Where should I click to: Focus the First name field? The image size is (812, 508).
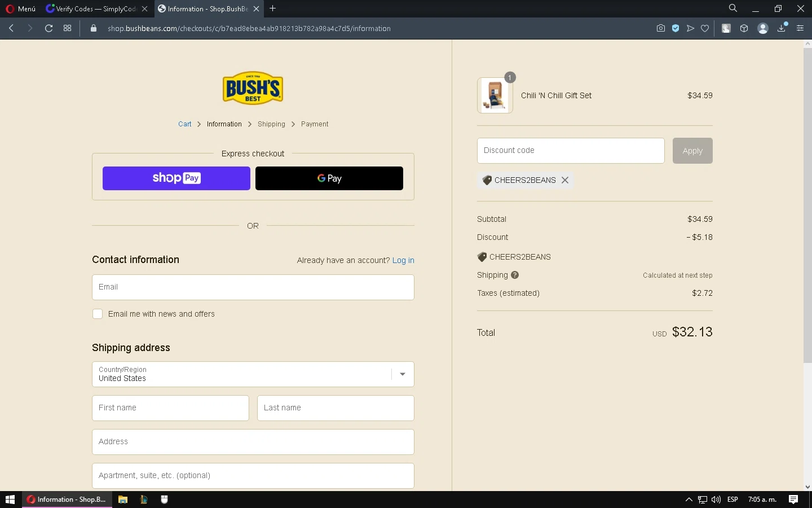pyautogui.click(x=170, y=408)
